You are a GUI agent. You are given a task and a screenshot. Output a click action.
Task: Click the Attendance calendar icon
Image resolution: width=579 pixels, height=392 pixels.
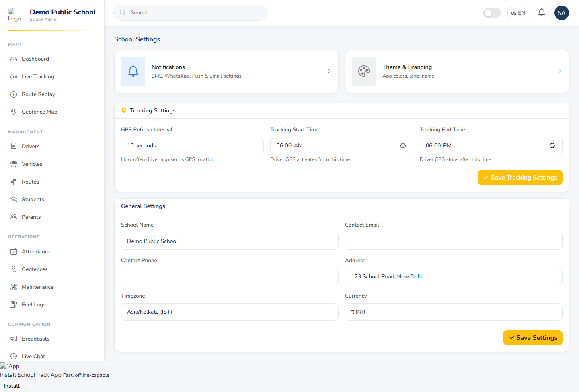[x=14, y=252]
